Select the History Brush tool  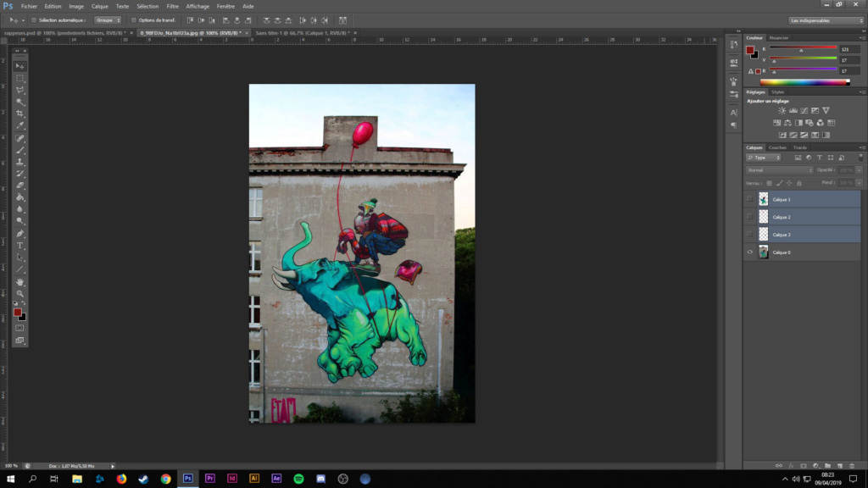[20, 174]
